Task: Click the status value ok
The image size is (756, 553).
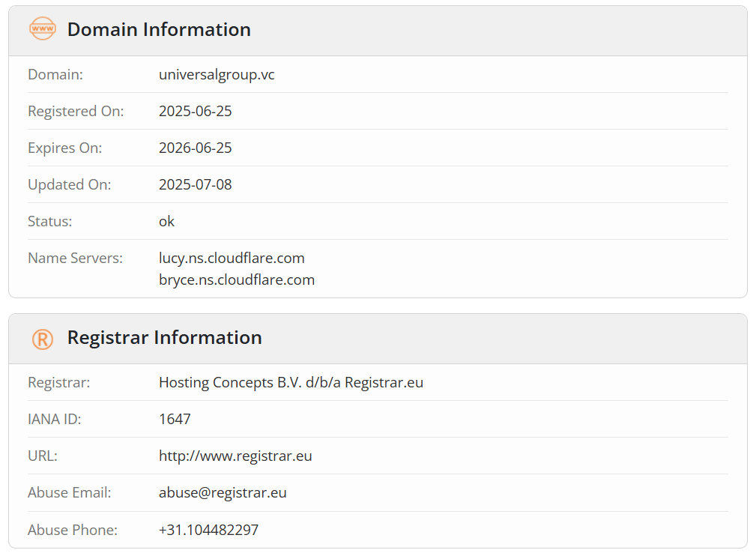Action: click(x=166, y=221)
